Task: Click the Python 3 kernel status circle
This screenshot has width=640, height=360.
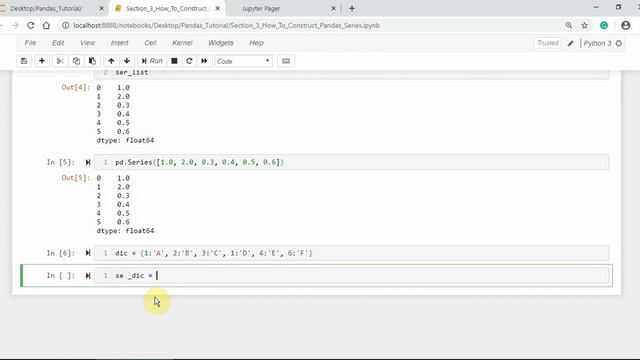Action: [x=619, y=43]
